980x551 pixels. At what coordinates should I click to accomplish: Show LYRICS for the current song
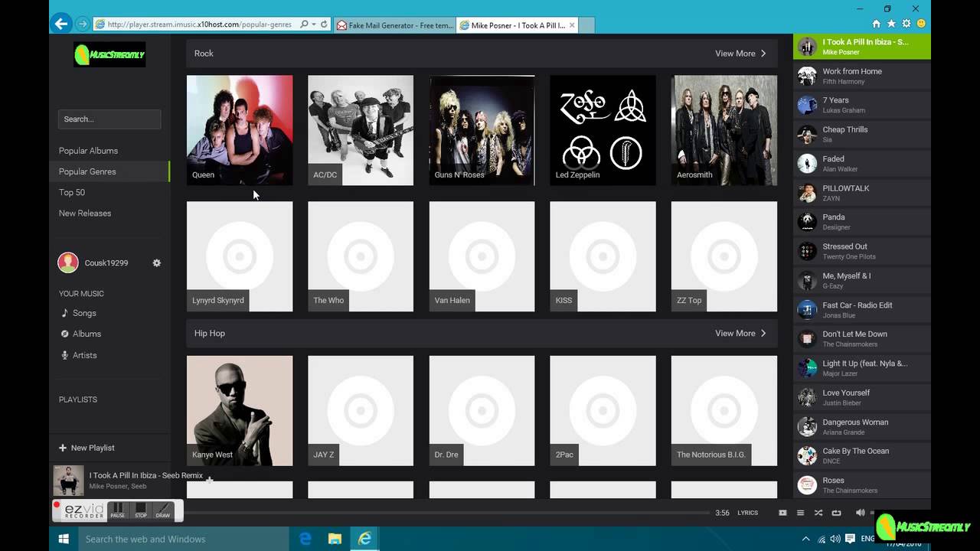point(747,513)
